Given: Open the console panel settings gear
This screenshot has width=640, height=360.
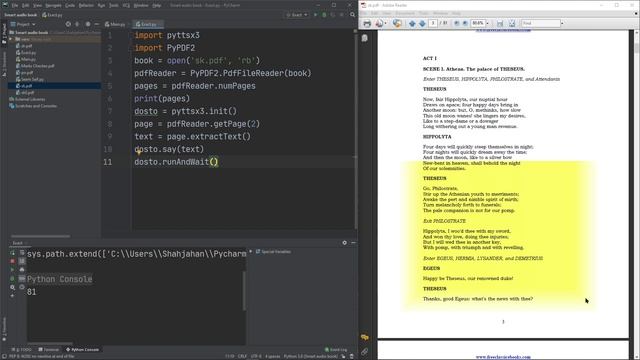Looking at the screenshot, I should [344, 242].
